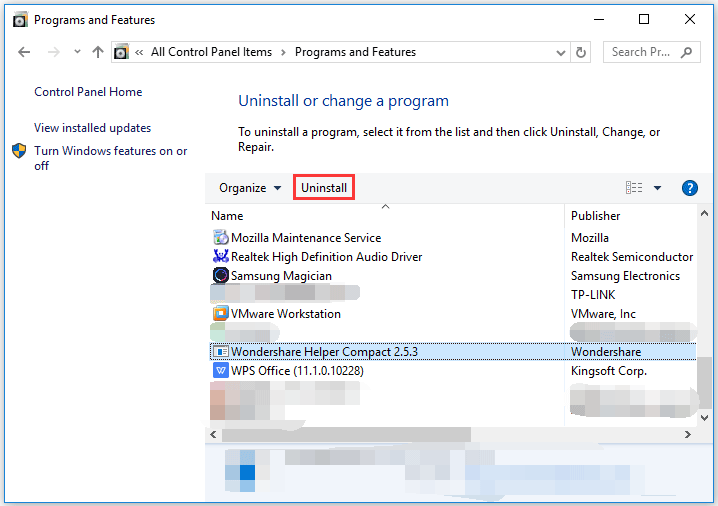This screenshot has height=506, width=718.
Task: Go up one folder level with the Up arrow
Action: click(x=97, y=52)
